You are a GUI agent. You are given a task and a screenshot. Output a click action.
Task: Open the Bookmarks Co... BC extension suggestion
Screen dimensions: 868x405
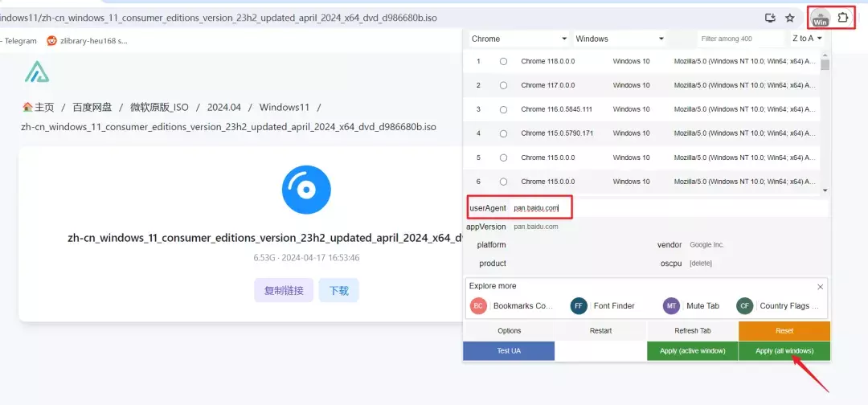tap(512, 305)
